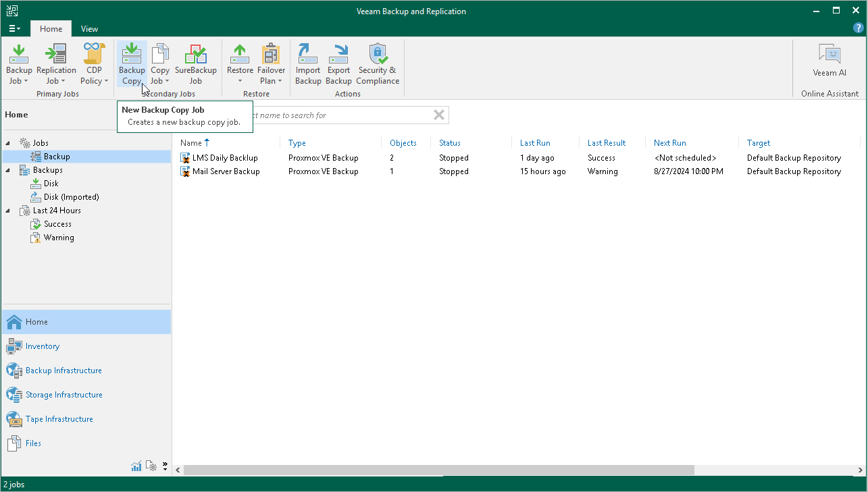The image size is (868, 492).
Task: Open the help question mark icon
Action: pyautogui.click(x=859, y=28)
